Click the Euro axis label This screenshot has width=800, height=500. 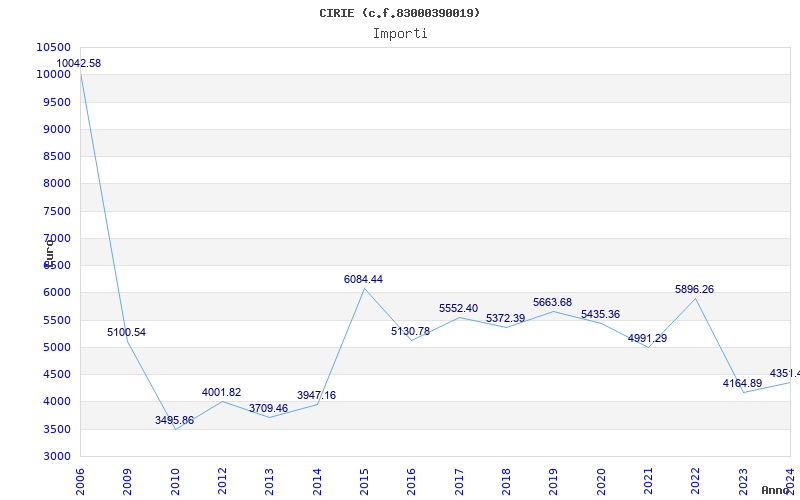pyautogui.click(x=48, y=253)
